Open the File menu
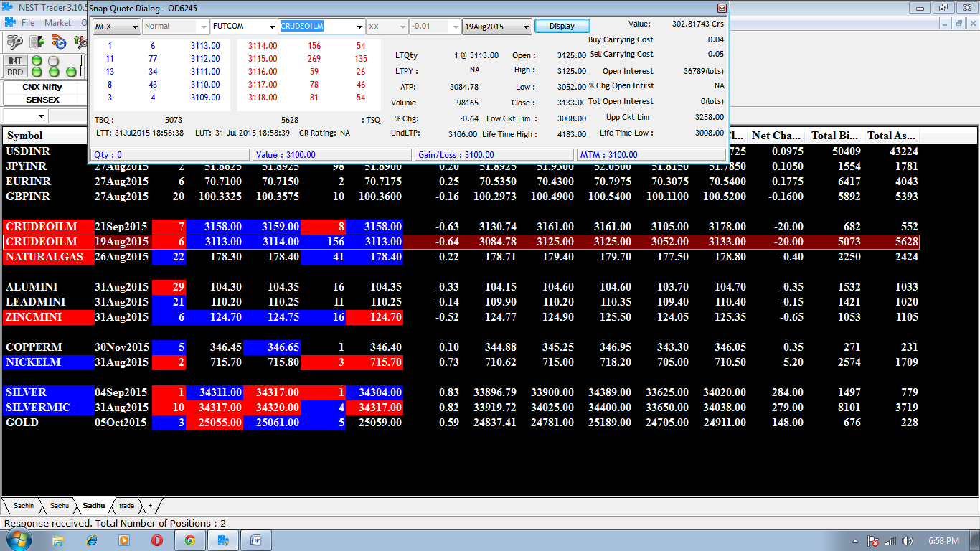The height and width of the screenshot is (551, 980). (28, 22)
